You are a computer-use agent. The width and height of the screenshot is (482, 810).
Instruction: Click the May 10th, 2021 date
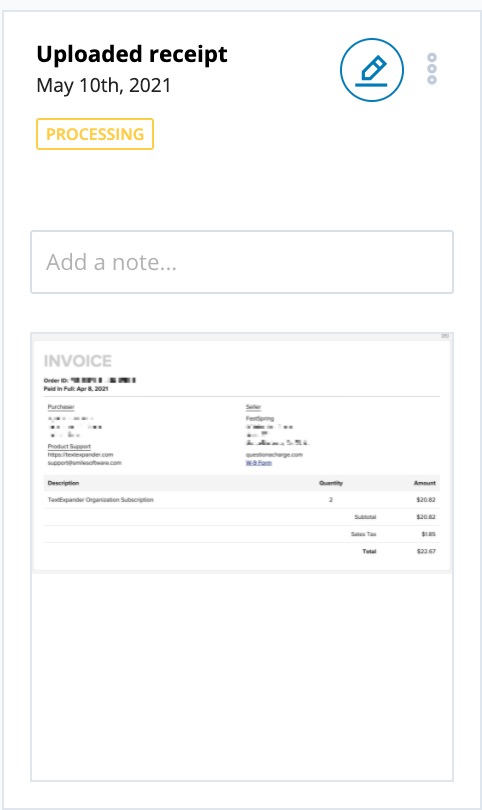coord(103,85)
